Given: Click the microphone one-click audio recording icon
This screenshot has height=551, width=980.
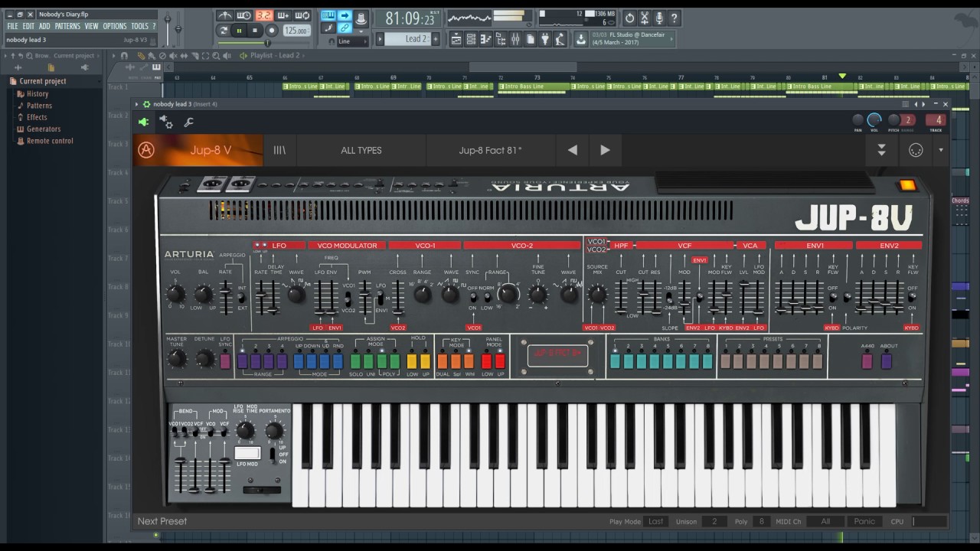Looking at the screenshot, I should 659,17.
